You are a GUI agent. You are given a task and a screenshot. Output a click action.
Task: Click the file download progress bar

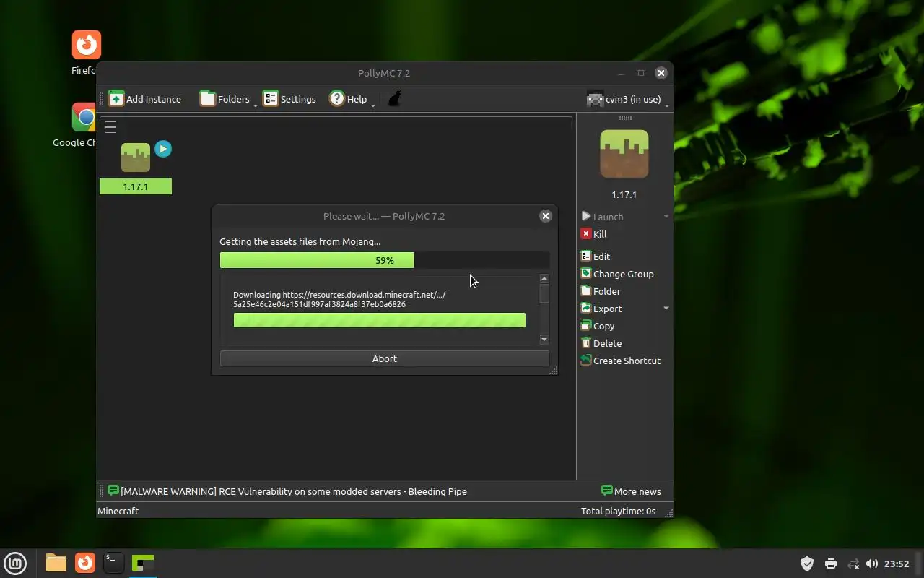point(380,320)
